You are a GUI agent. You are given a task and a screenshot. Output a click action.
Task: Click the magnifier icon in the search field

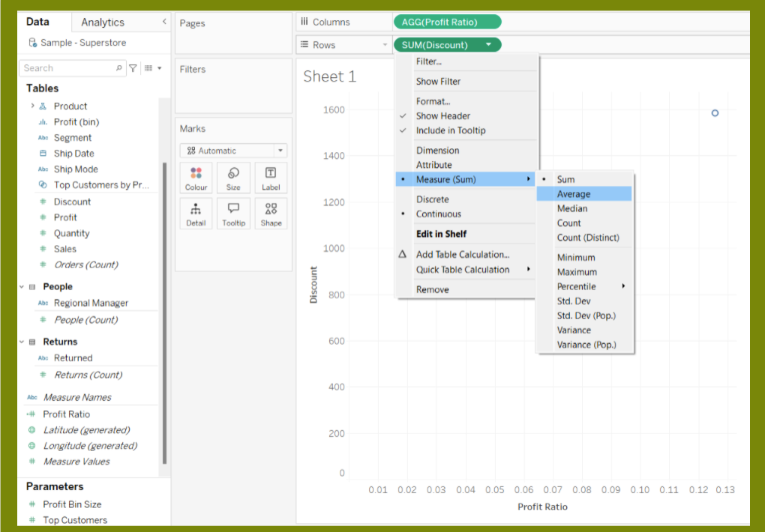118,68
